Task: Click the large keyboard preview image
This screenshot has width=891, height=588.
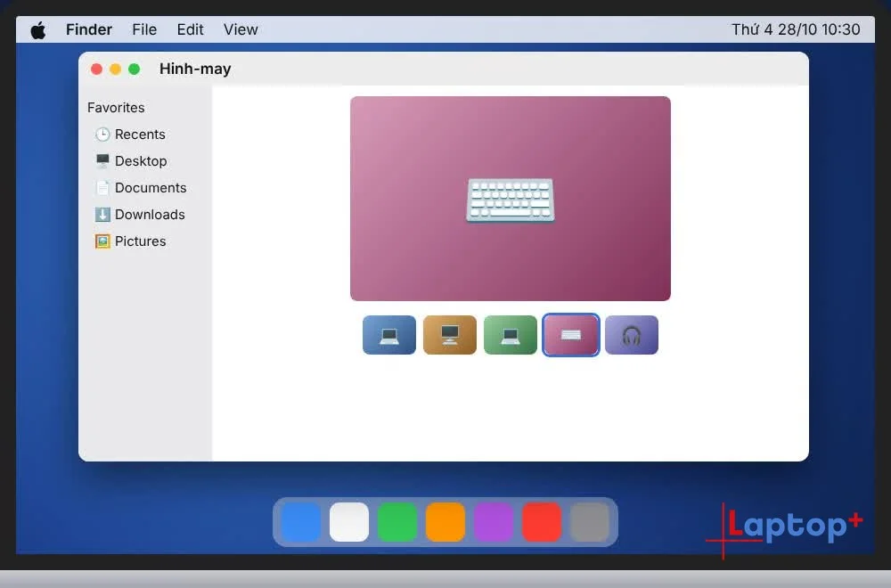Action: pos(511,199)
